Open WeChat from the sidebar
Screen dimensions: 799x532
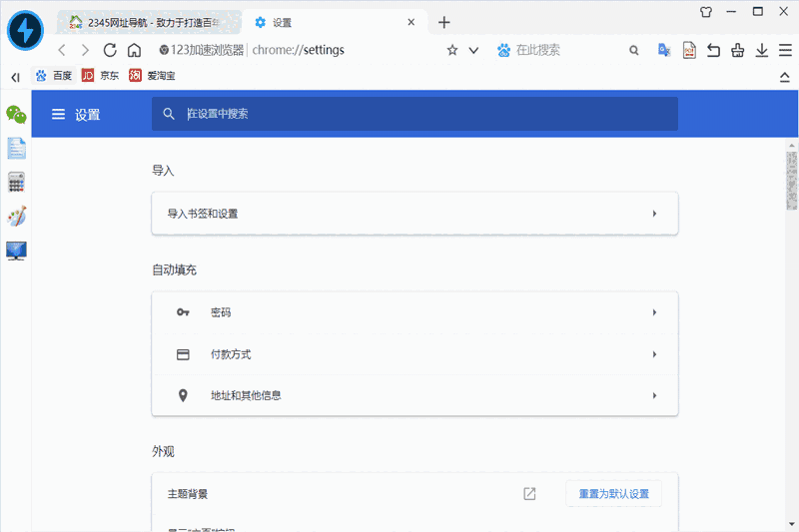click(x=16, y=114)
